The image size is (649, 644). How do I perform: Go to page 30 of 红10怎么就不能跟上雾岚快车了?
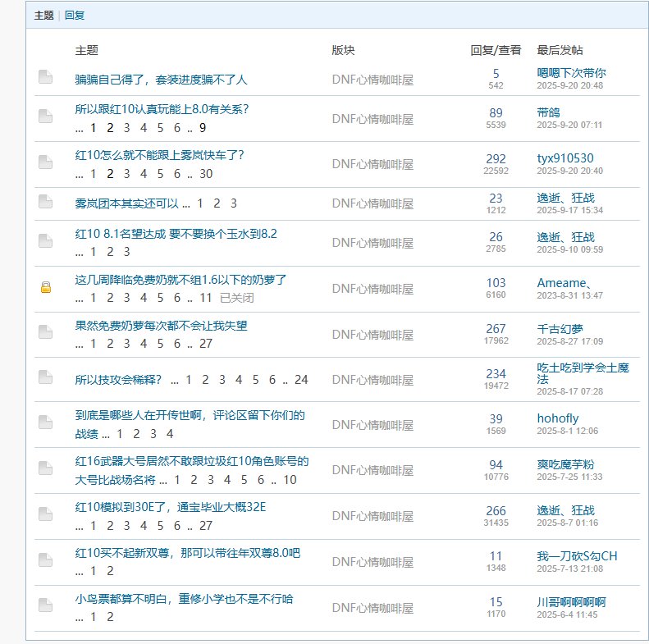click(x=206, y=174)
